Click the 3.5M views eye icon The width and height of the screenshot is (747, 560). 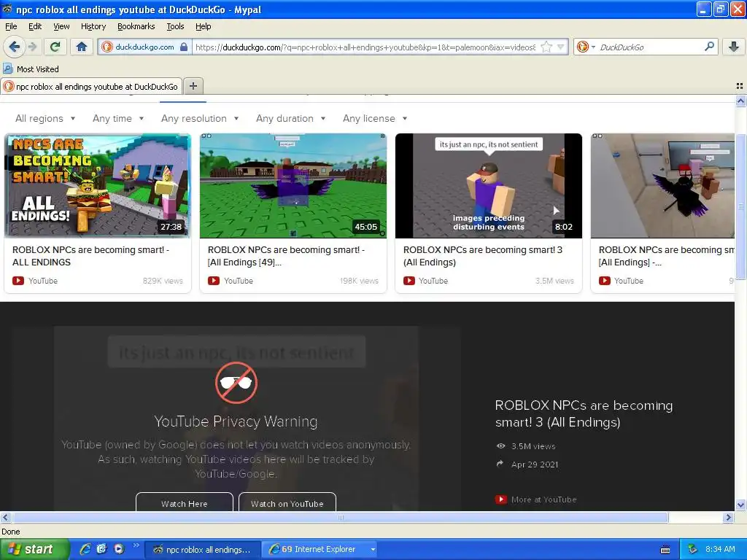point(500,446)
